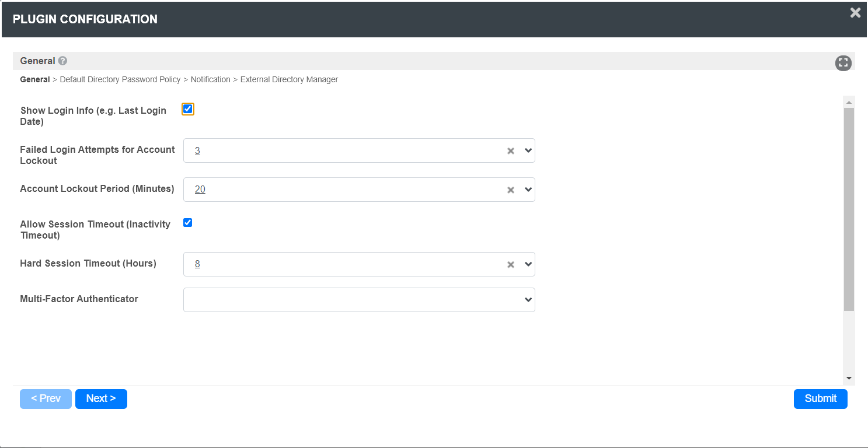Open the Hard Session Timeout dropdown
The image size is (868, 448).
528,264
